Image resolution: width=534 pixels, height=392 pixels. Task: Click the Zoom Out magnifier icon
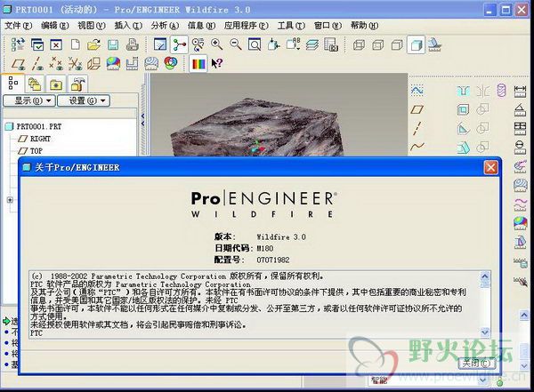(x=236, y=44)
